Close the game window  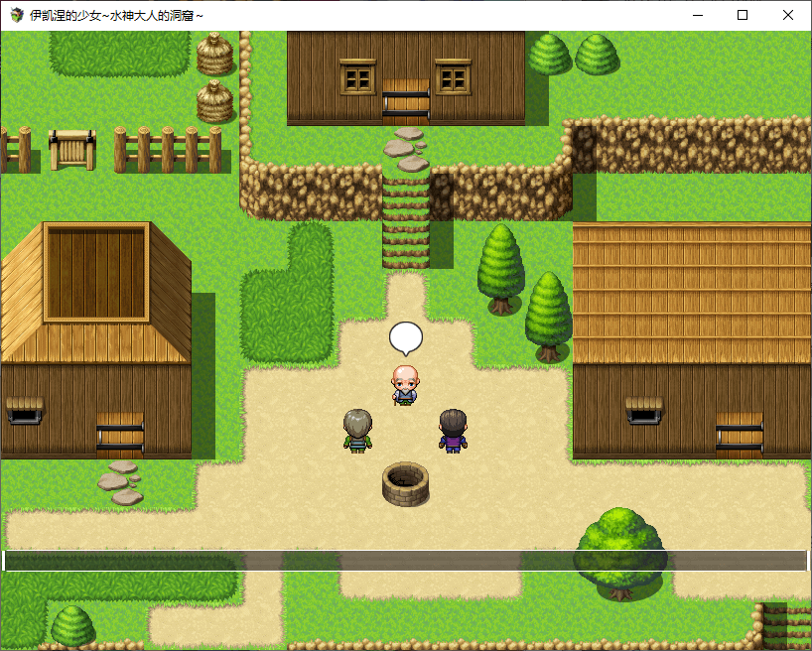click(788, 15)
